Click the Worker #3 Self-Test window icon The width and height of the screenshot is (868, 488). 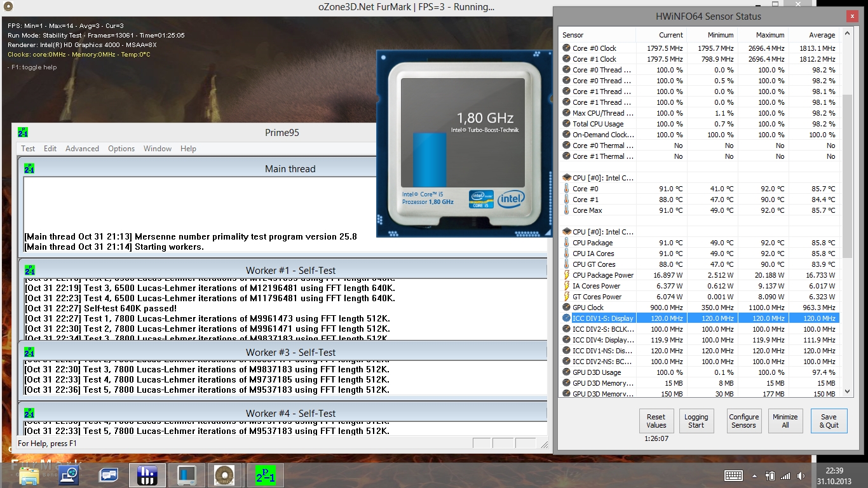pyautogui.click(x=29, y=352)
